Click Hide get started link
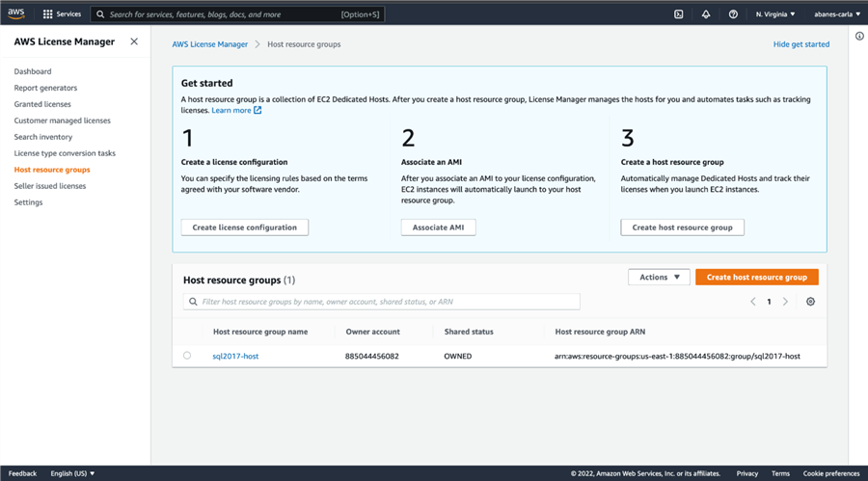868x481 pixels. pyautogui.click(x=800, y=44)
